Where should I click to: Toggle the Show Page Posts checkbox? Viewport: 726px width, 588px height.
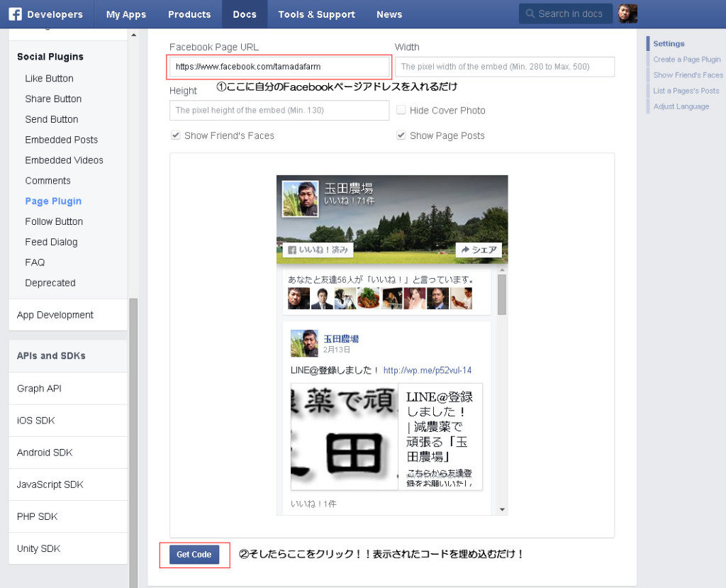[401, 135]
